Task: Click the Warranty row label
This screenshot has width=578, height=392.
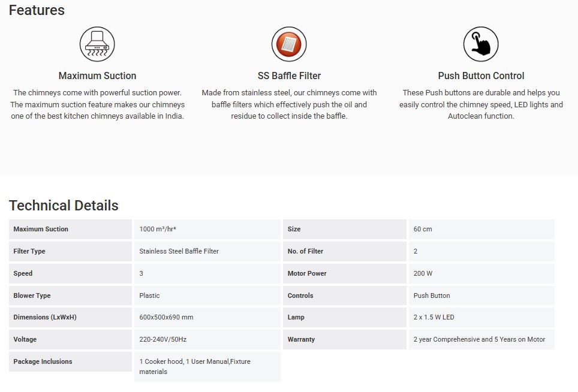Action: [301, 339]
